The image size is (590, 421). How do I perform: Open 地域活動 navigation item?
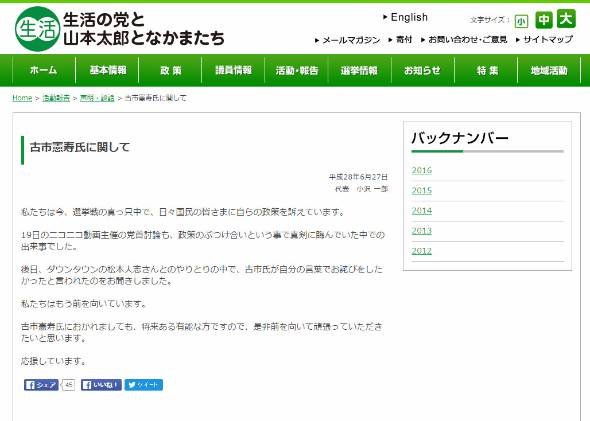pos(549,70)
